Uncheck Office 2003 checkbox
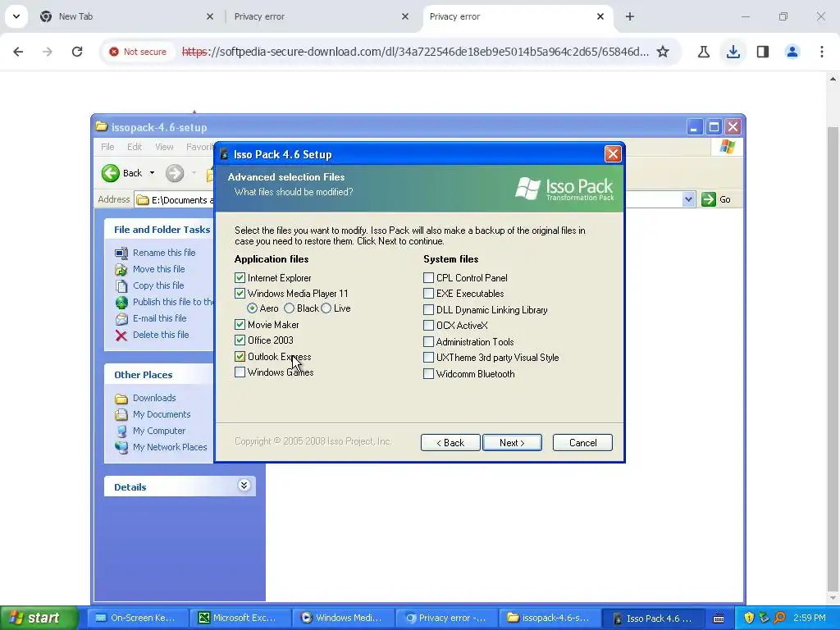This screenshot has width=840, height=630. click(240, 340)
